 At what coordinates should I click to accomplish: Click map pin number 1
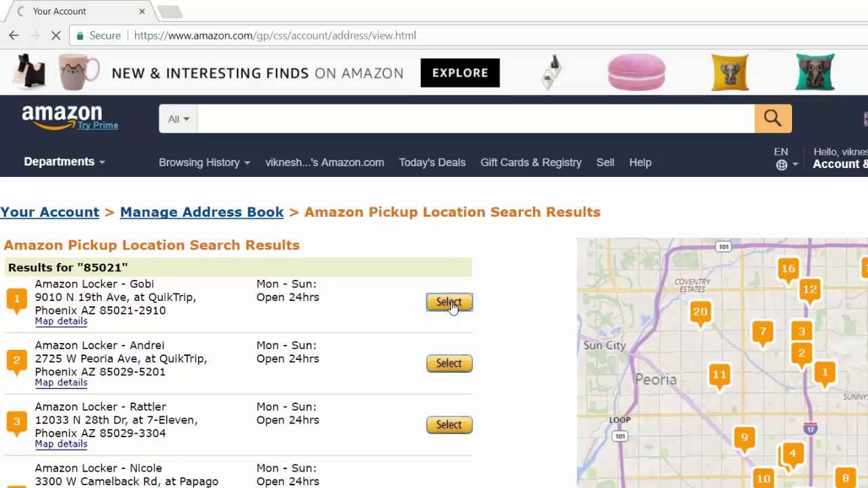tap(825, 373)
